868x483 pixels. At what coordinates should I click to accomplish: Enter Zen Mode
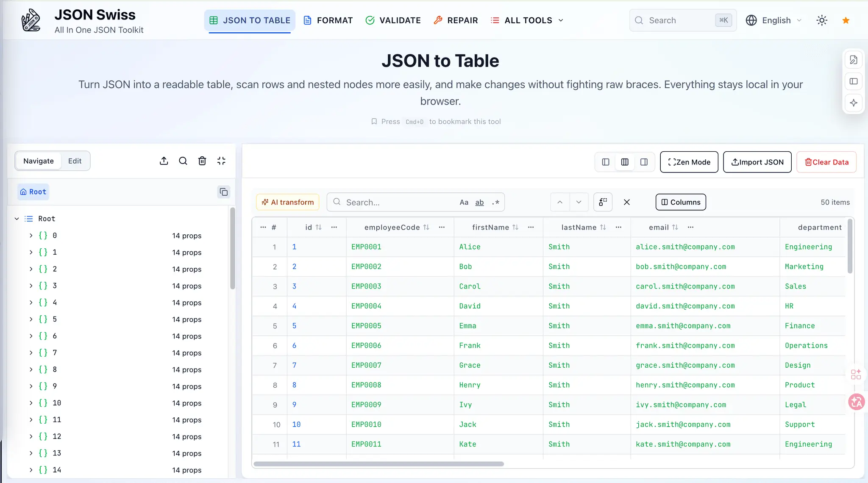click(x=689, y=162)
